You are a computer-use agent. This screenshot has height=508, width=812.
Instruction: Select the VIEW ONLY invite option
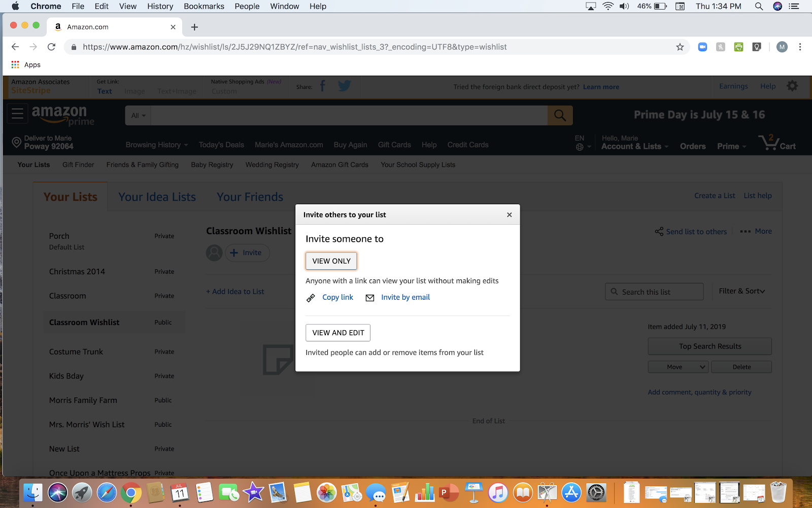pos(331,261)
